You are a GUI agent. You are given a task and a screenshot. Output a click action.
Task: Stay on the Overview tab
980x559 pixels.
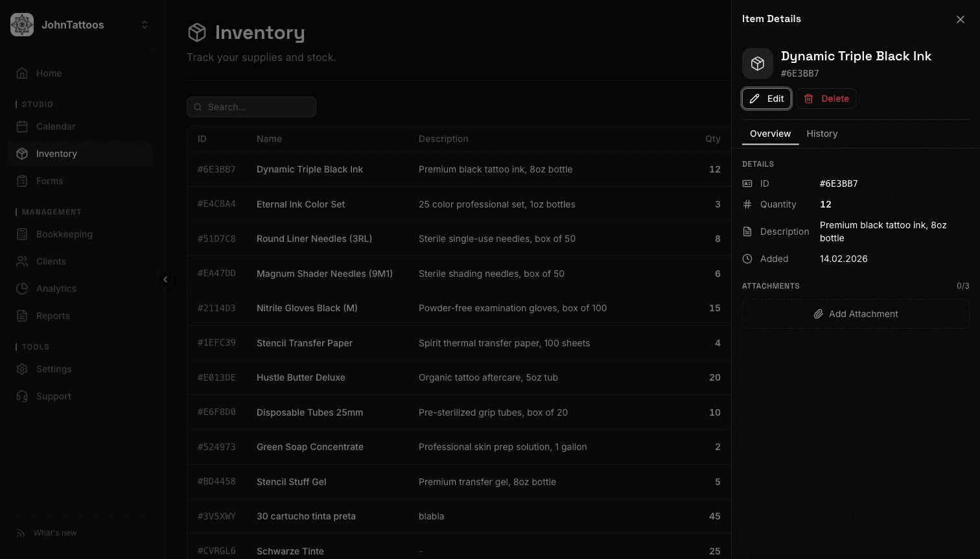(769, 134)
